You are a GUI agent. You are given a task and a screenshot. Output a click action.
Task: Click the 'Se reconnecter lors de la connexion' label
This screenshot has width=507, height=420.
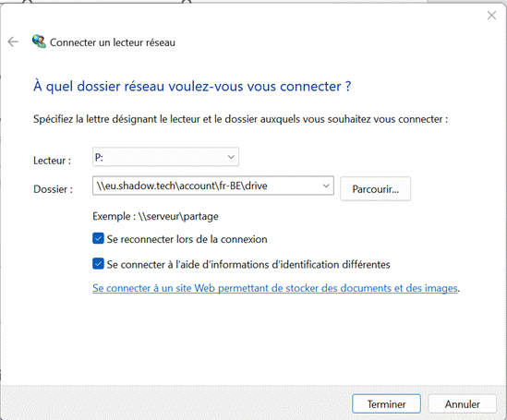coord(187,239)
